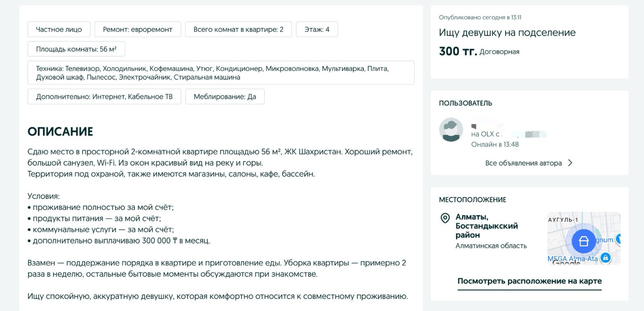
Task: Open Посмотреть расположение на карте link
Action: tap(529, 281)
